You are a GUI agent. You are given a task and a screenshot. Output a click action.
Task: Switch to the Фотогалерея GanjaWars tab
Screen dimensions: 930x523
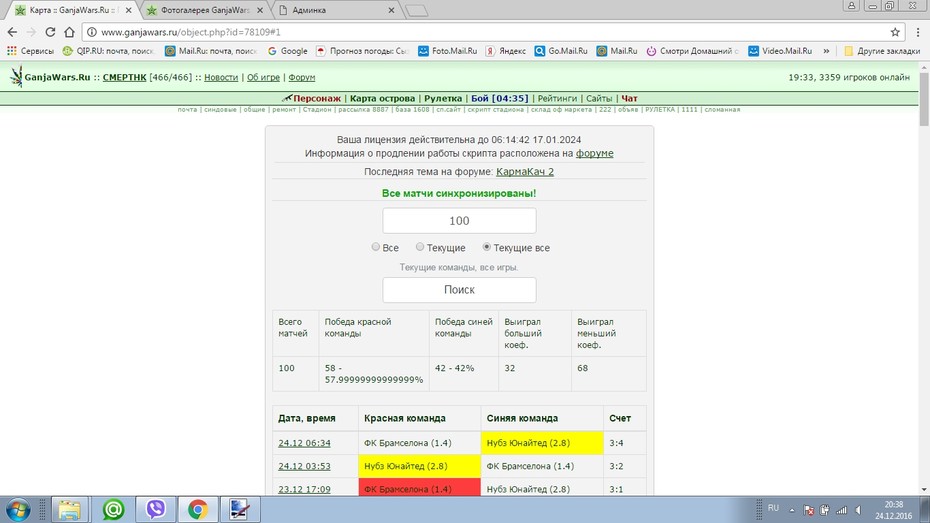click(x=205, y=10)
